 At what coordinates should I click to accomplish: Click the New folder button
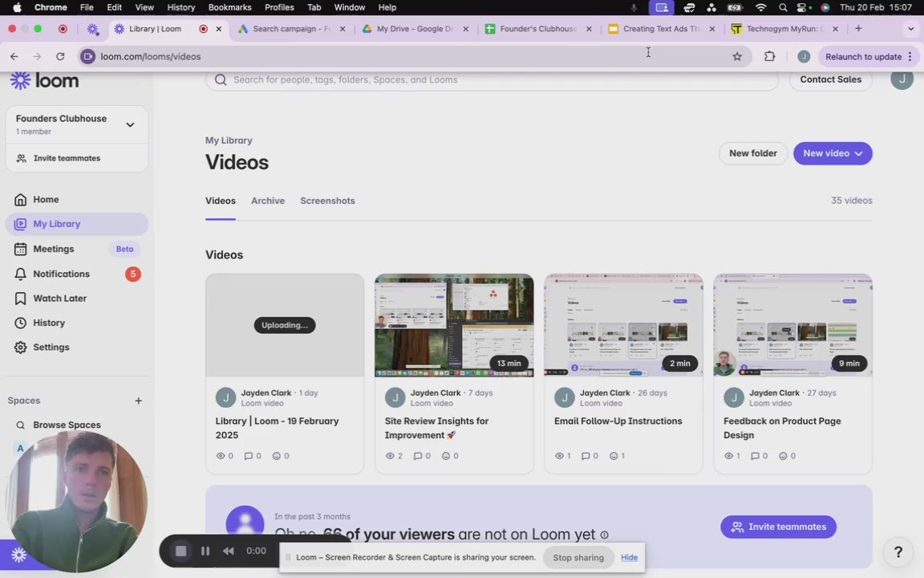(752, 153)
